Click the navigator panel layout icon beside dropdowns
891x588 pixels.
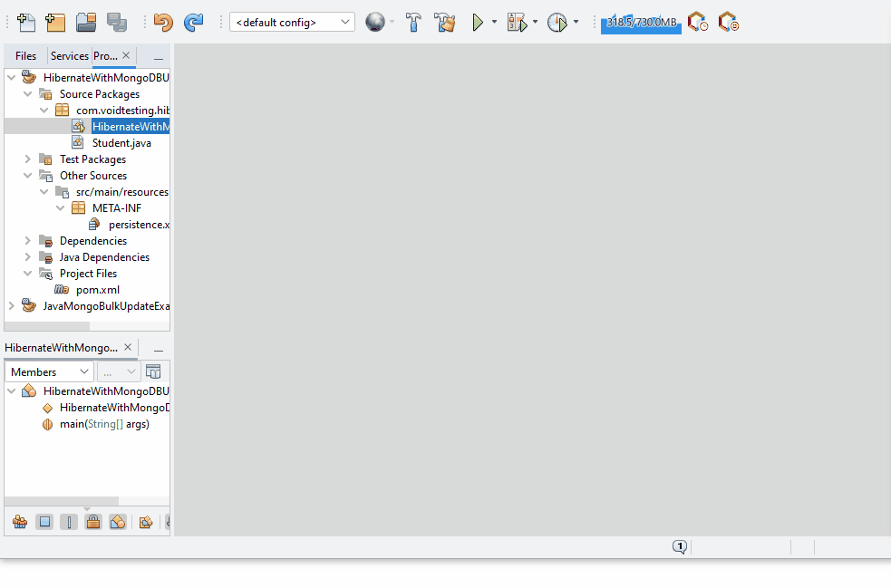(153, 371)
